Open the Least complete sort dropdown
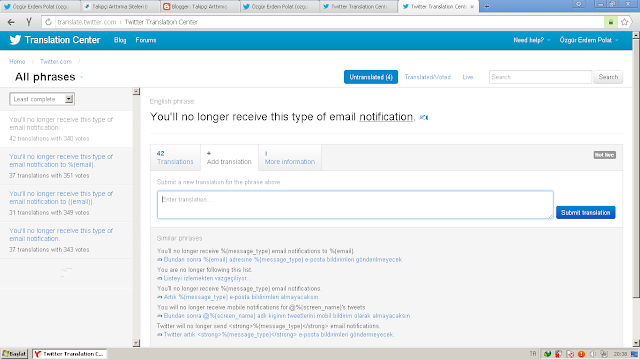The width and height of the screenshot is (640, 360). coord(42,99)
